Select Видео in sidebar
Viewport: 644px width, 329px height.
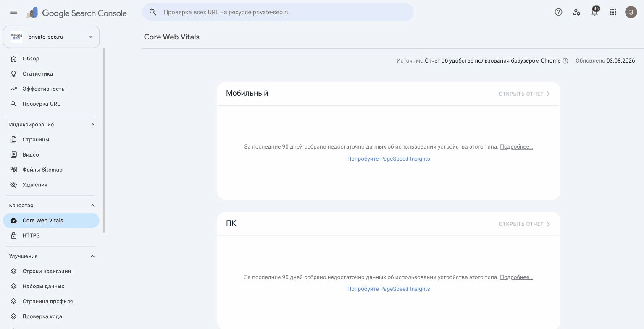51,155
